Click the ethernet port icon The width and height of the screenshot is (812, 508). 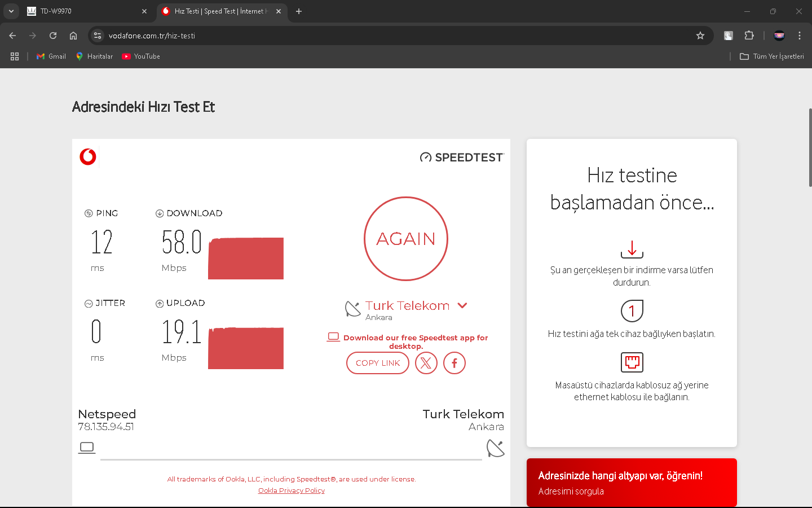pyautogui.click(x=632, y=362)
